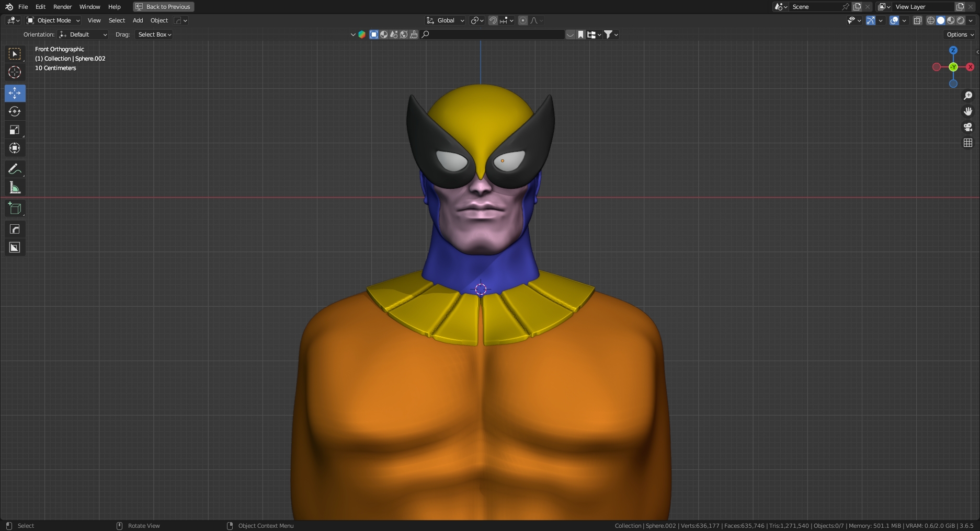Image resolution: width=980 pixels, height=531 pixels.
Task: Activate the 3D Cursor tool
Action: [x=15, y=72]
